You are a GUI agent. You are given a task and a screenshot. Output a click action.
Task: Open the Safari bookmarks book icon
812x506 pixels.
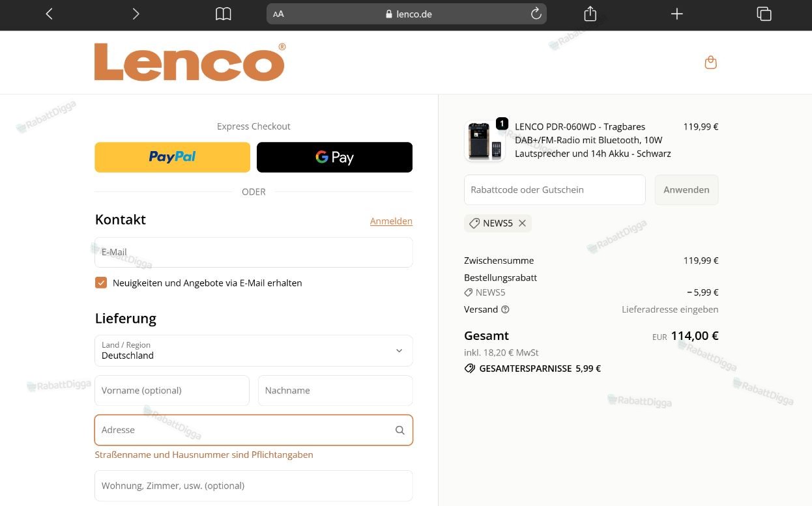point(224,14)
